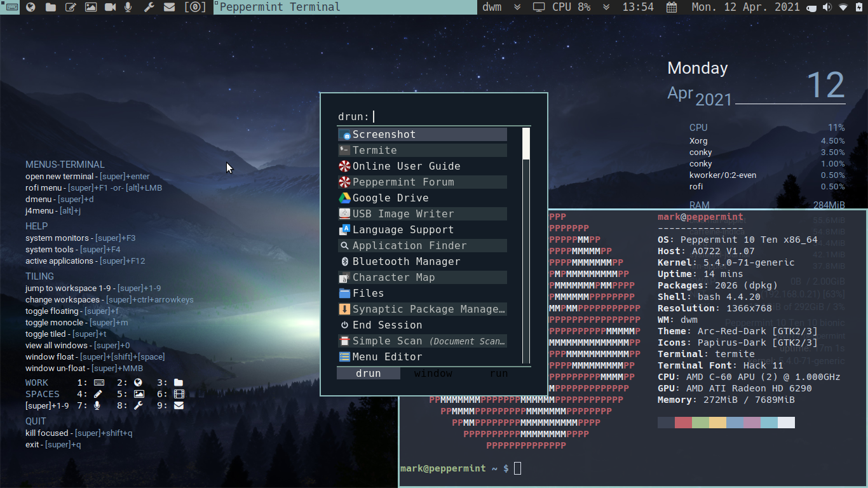Viewport: 868px width, 488px height.
Task: Click the End Session power icon
Action: (x=345, y=325)
